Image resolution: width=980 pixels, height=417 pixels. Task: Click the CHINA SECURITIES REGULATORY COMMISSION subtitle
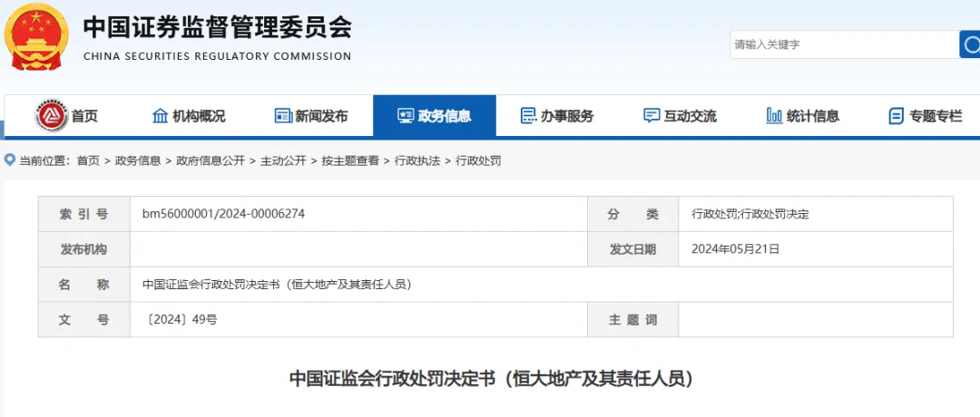tap(218, 56)
